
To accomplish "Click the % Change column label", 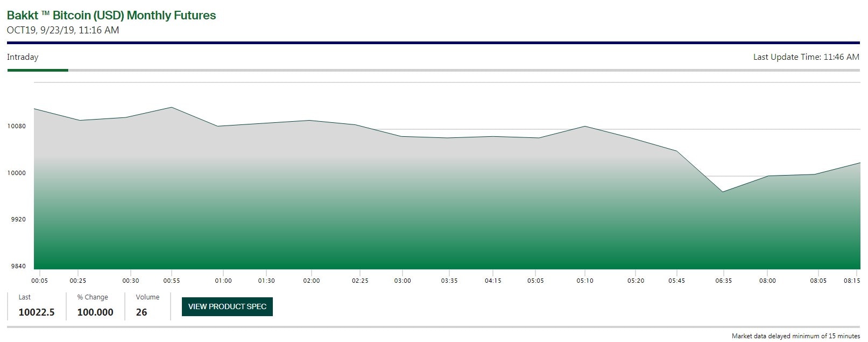I will (x=93, y=297).
